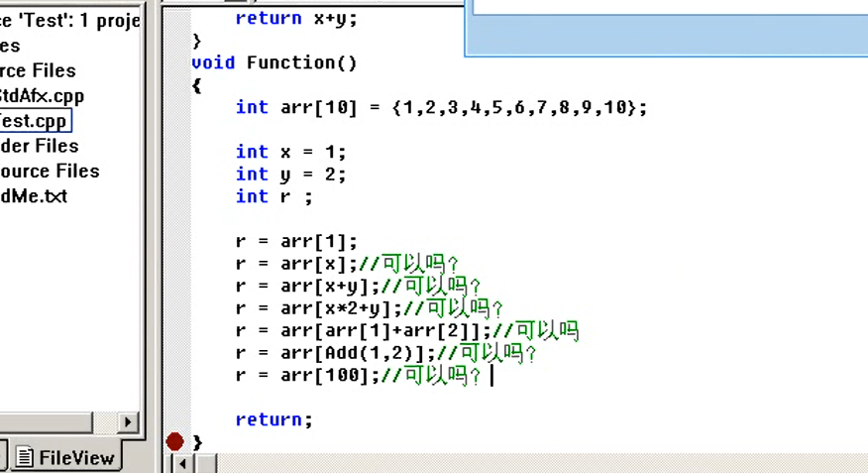The image size is (868, 473).
Task: Select ReadMe.txt in the file tree
Action: (x=33, y=195)
